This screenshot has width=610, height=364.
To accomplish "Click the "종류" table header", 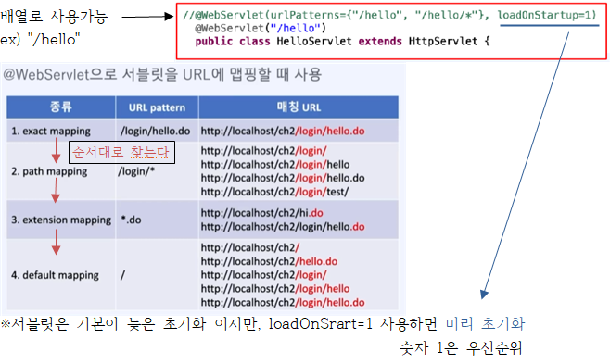I will [x=61, y=107].
